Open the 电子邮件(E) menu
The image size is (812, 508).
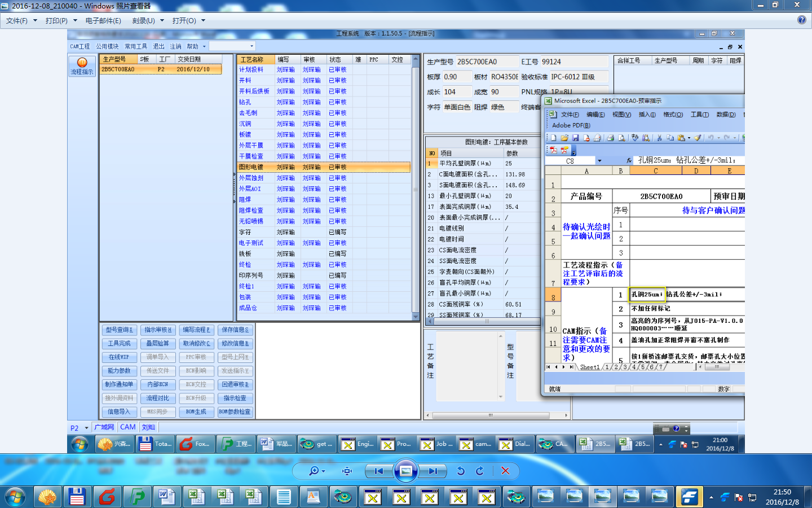(x=103, y=20)
